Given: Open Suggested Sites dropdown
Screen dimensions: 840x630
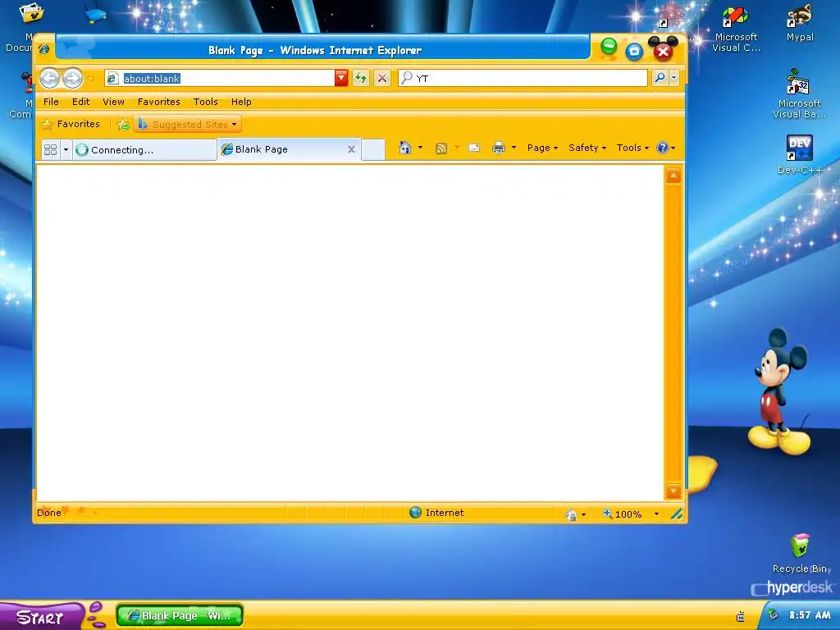Looking at the screenshot, I should (188, 125).
